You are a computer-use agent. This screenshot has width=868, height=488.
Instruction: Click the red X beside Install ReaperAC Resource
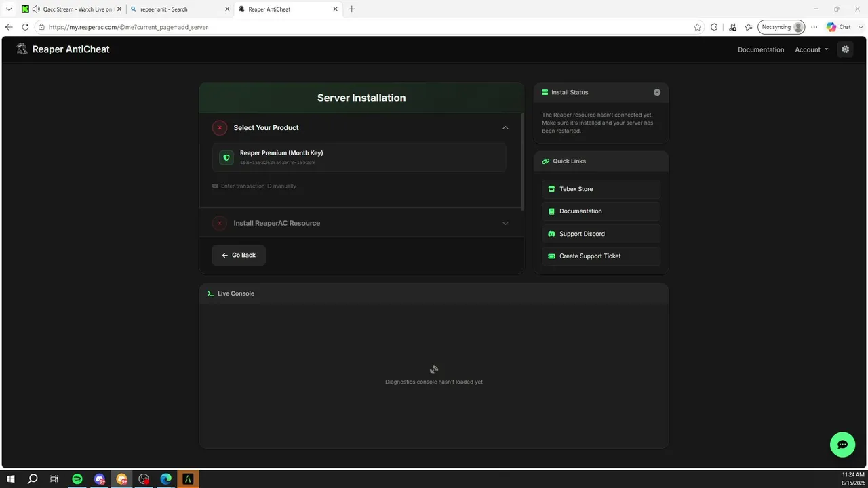220,223
